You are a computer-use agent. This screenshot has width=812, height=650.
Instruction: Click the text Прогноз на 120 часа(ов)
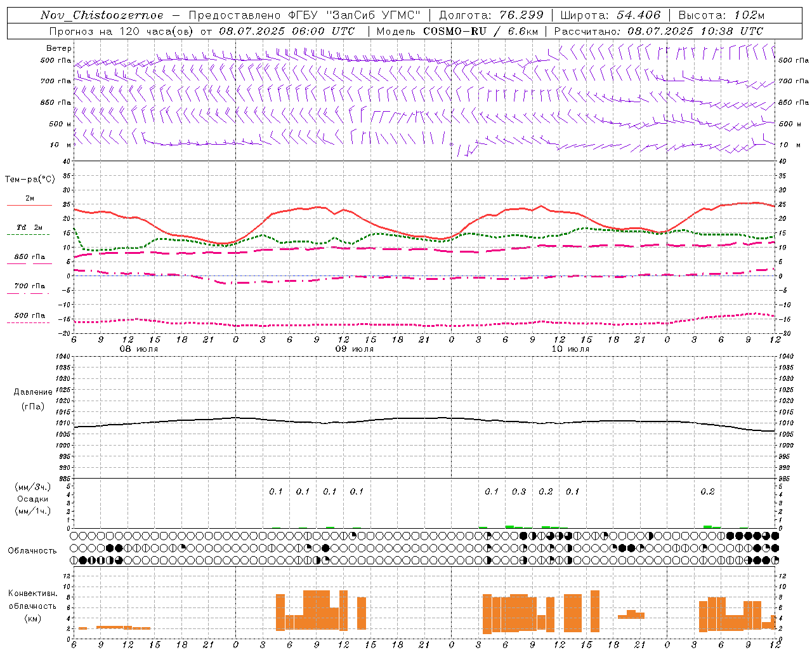tap(122, 31)
